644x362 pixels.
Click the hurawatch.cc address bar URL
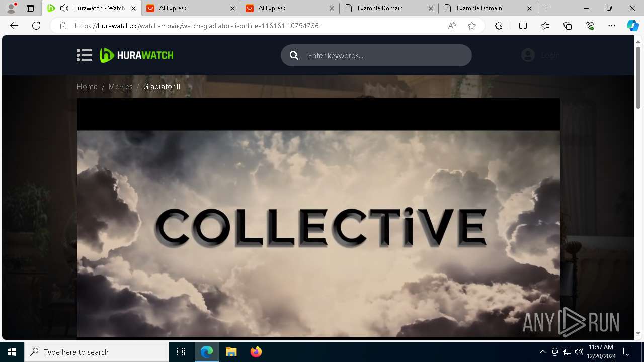tap(197, 26)
